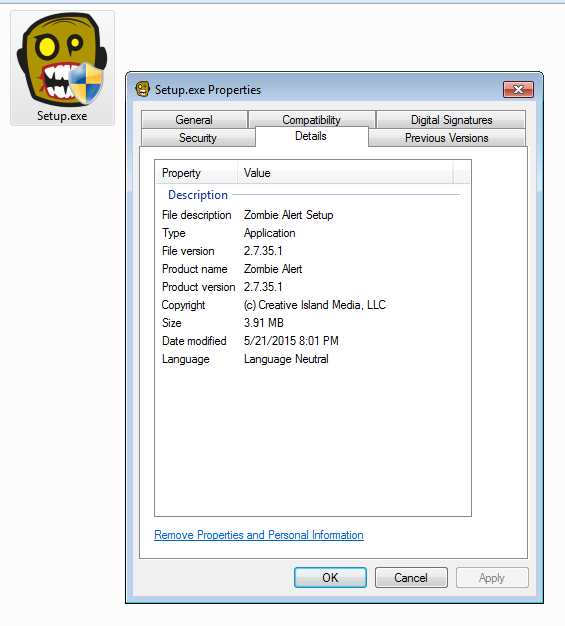Click the Cancel button
This screenshot has width=565, height=626.
point(411,577)
